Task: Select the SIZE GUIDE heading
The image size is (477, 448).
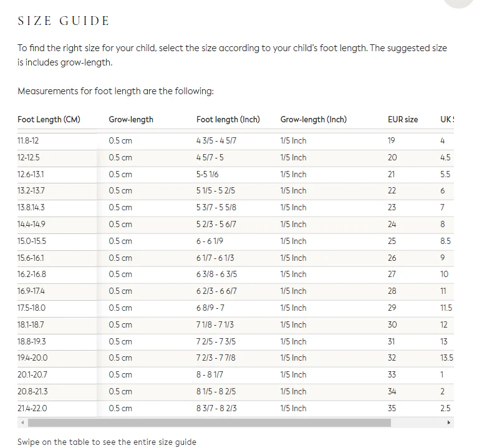Action: (64, 21)
